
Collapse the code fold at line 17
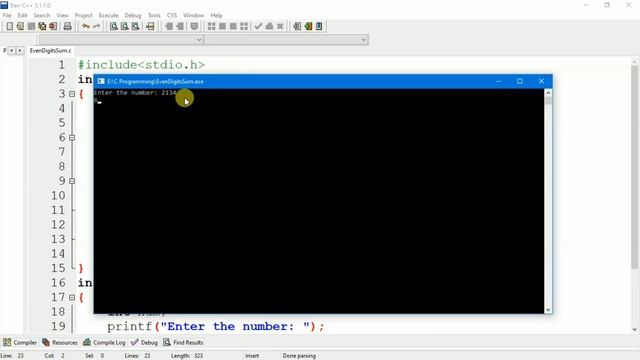72,297
